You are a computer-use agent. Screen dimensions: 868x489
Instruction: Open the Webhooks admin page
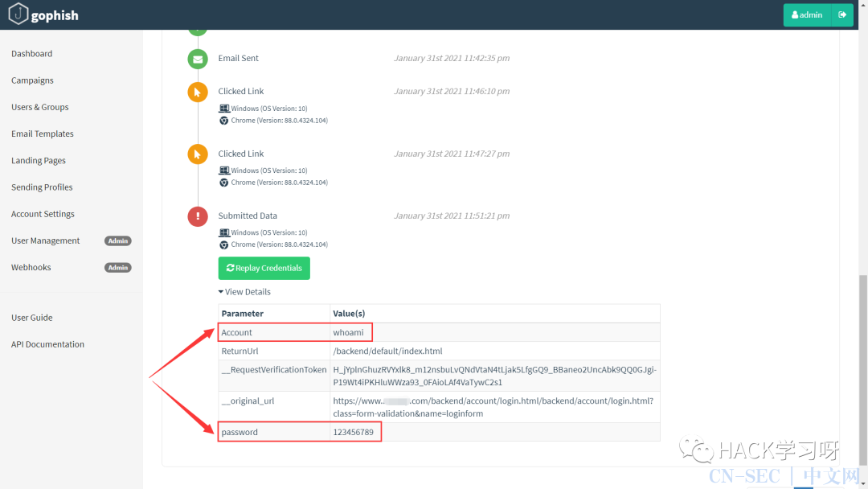[31, 268]
